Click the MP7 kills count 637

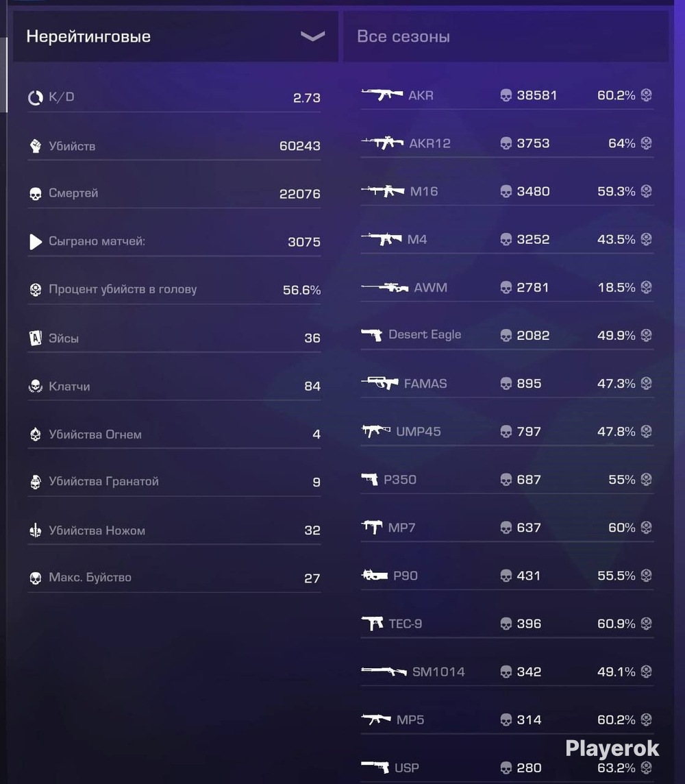click(529, 528)
